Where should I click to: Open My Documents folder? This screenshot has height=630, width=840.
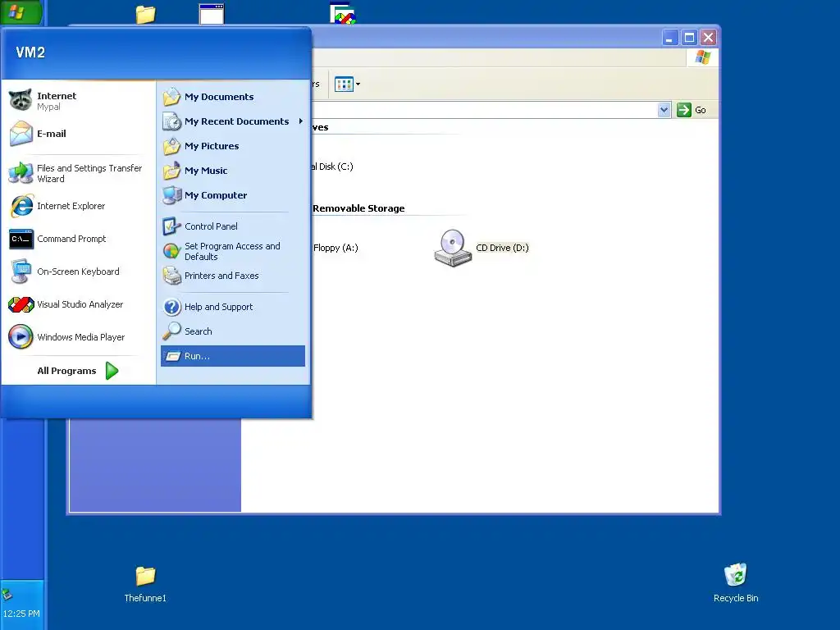coord(232,97)
